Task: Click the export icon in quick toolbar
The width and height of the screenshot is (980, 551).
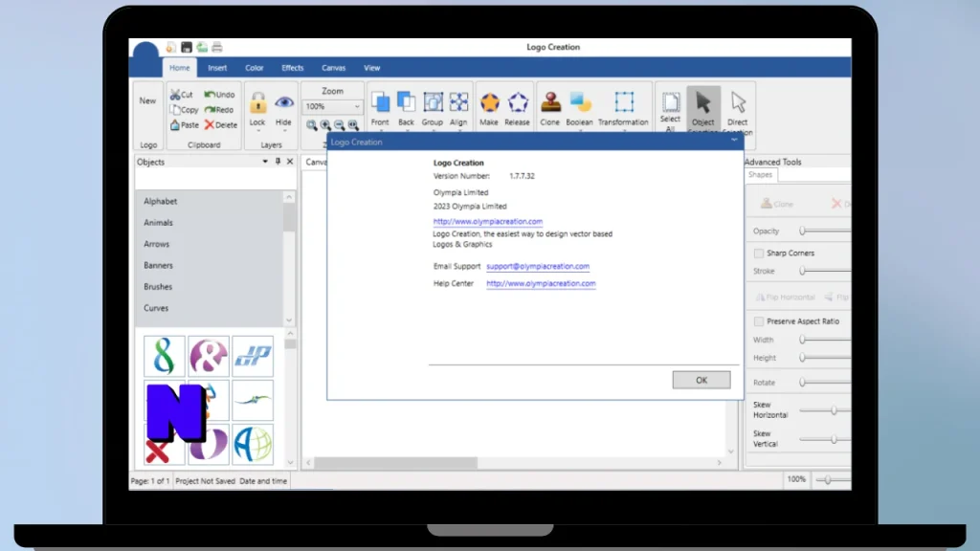Action: click(x=202, y=48)
